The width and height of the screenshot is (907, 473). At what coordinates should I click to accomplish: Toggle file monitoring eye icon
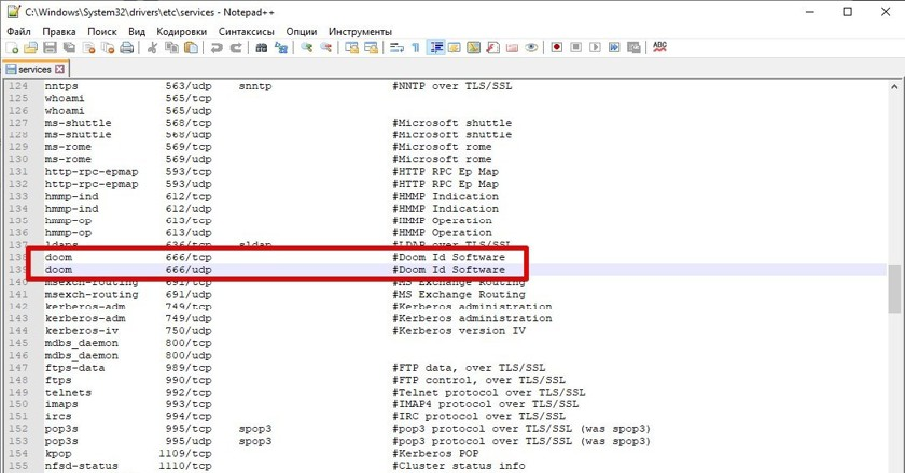click(x=532, y=48)
